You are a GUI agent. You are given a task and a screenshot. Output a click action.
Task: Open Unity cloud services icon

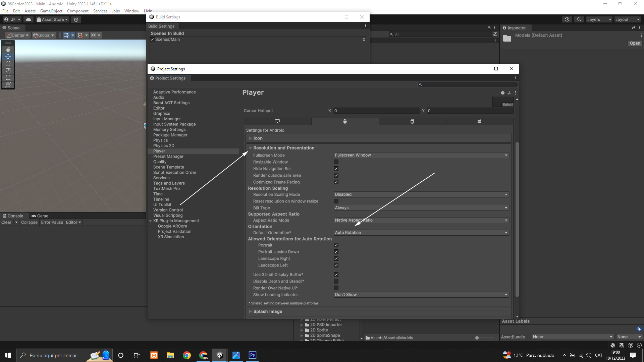pyautogui.click(x=29, y=19)
